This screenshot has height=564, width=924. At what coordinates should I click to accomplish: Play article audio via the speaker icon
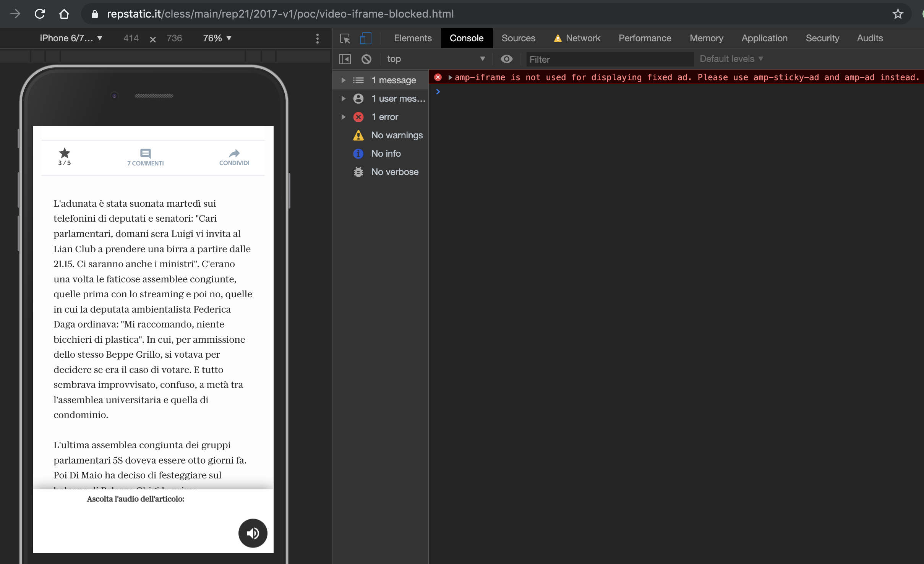(x=253, y=533)
